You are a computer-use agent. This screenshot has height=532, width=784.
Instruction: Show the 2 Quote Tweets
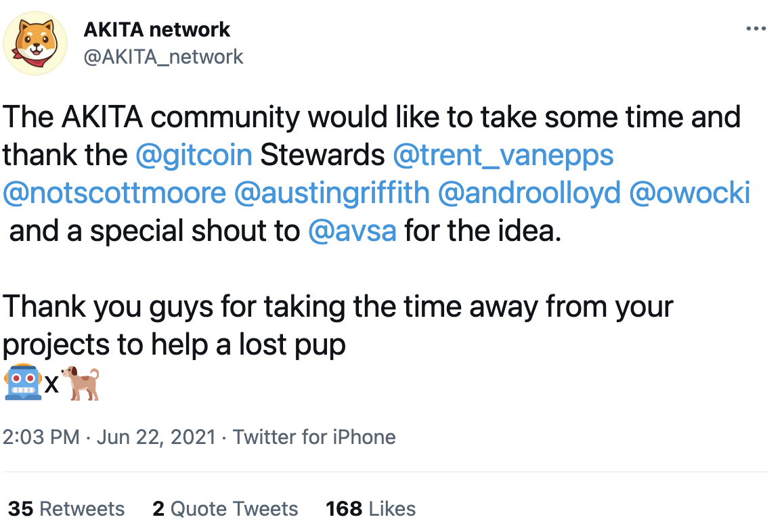225,508
